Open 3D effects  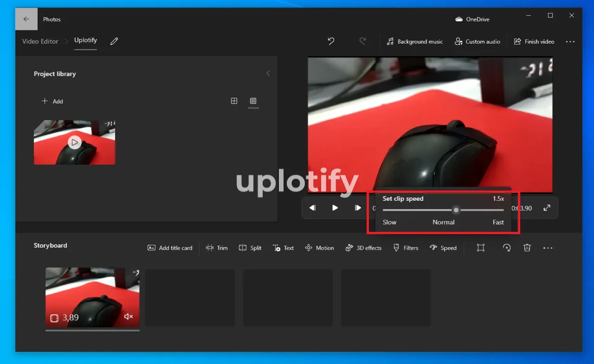click(x=363, y=248)
